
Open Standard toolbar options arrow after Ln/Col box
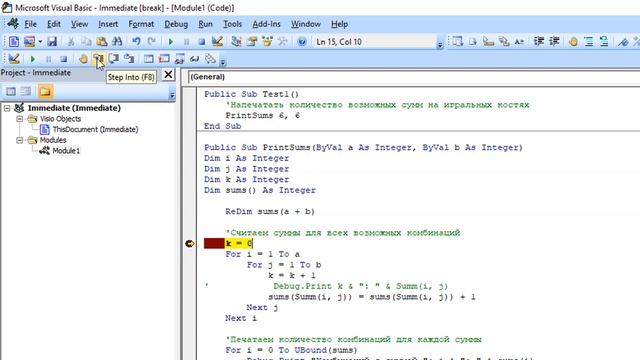(x=440, y=45)
